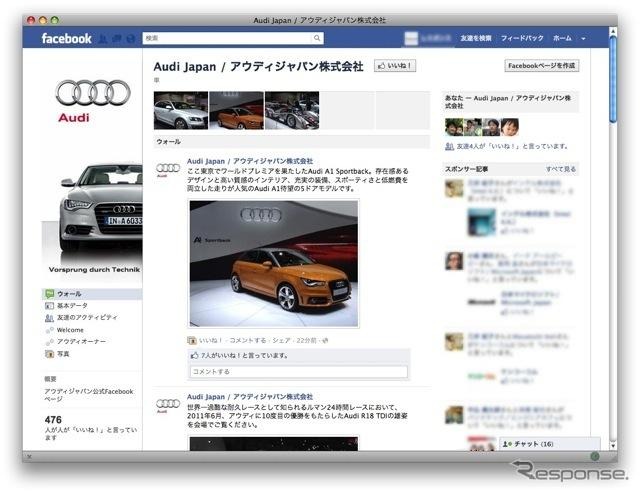The image size is (640, 493).
Task: Click the 基本データ info card icon
Action: [49, 306]
